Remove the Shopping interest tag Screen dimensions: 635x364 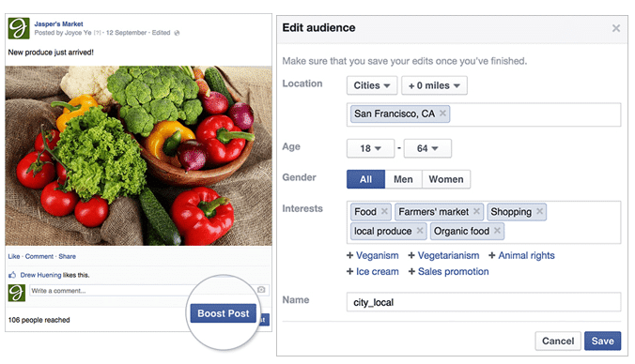point(539,211)
